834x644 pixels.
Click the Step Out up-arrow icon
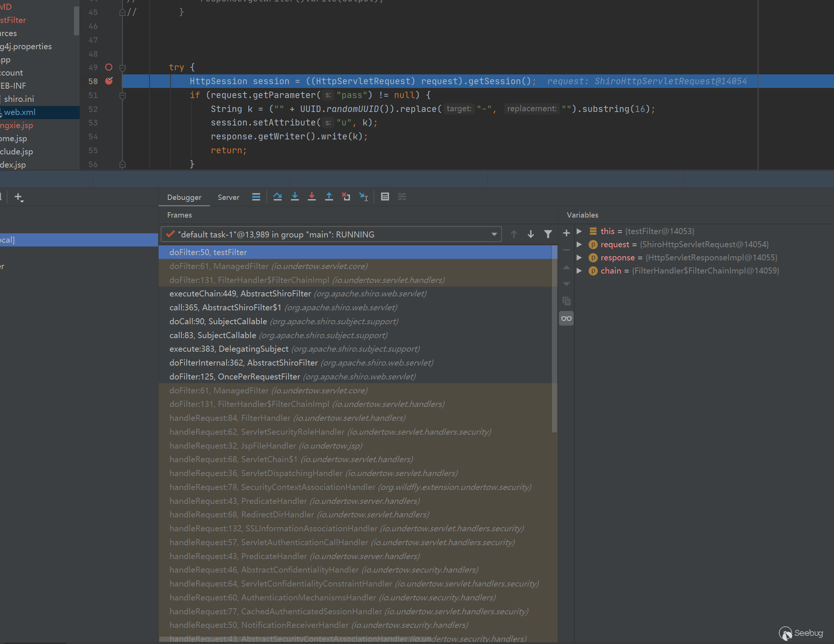click(x=329, y=197)
